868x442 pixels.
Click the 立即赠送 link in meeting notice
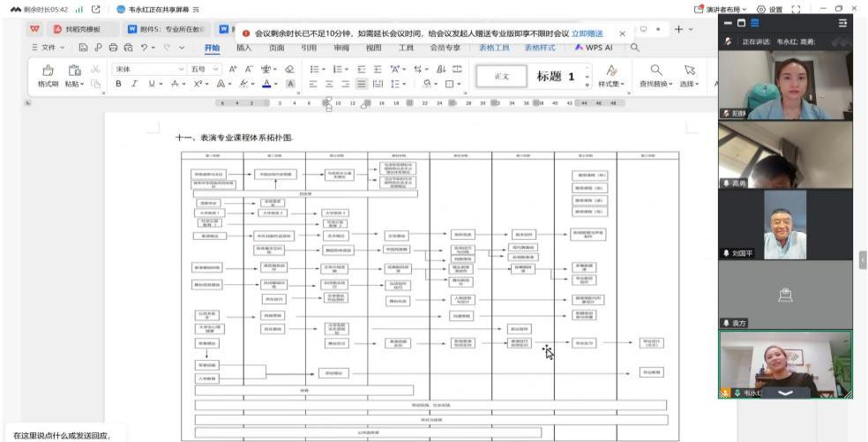click(x=587, y=34)
